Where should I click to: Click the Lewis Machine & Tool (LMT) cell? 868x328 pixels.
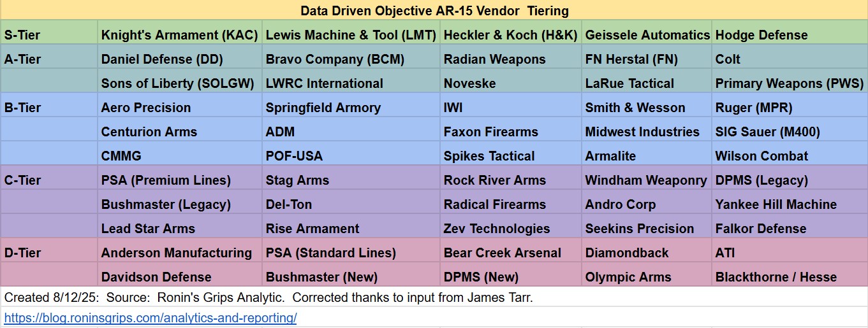click(x=351, y=35)
